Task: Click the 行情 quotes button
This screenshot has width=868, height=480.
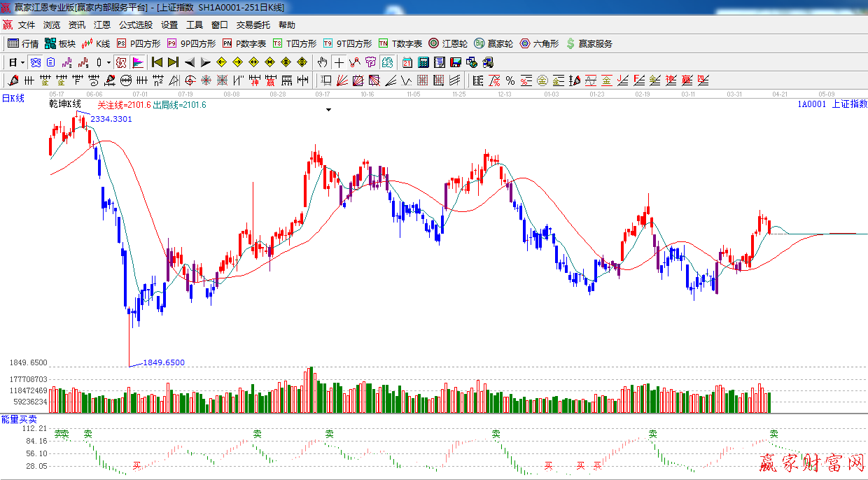Action: [23, 43]
